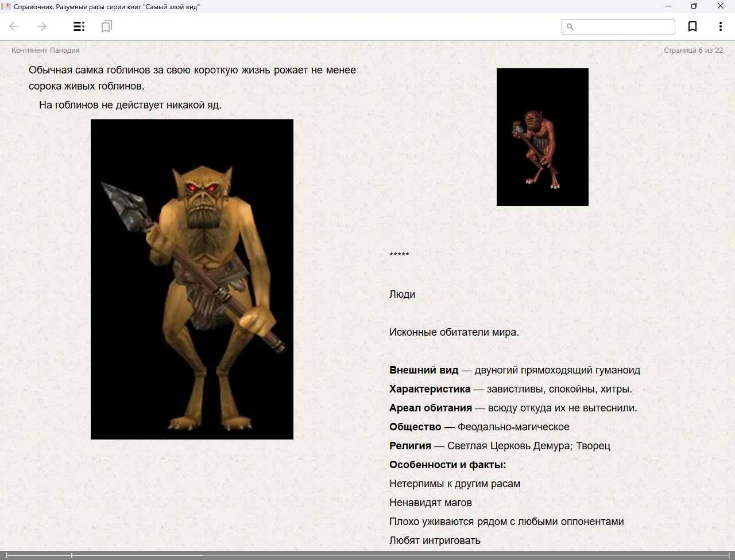Click the app icon in the title bar
The height and width of the screenshot is (560, 735).
point(6,6)
